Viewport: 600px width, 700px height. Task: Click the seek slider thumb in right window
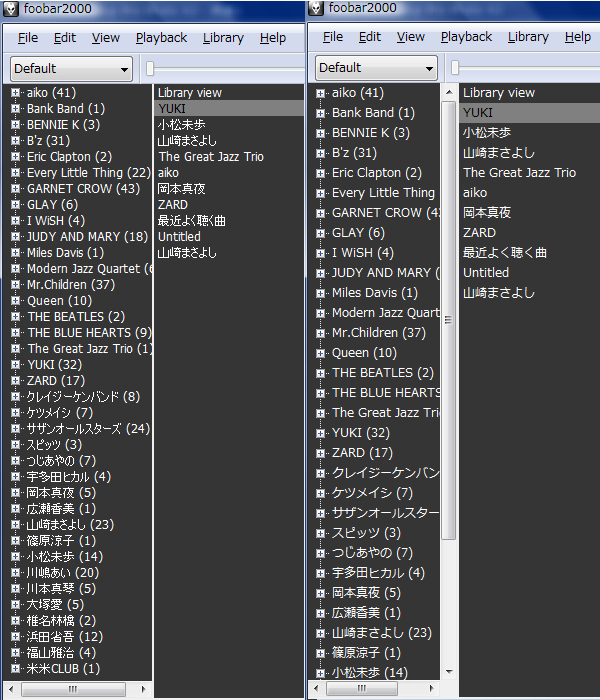(x=455, y=68)
